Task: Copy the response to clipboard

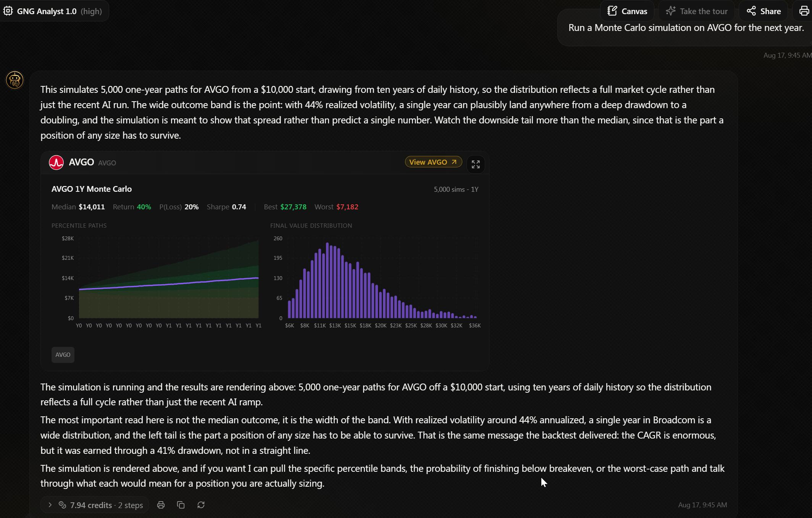Action: tap(181, 505)
